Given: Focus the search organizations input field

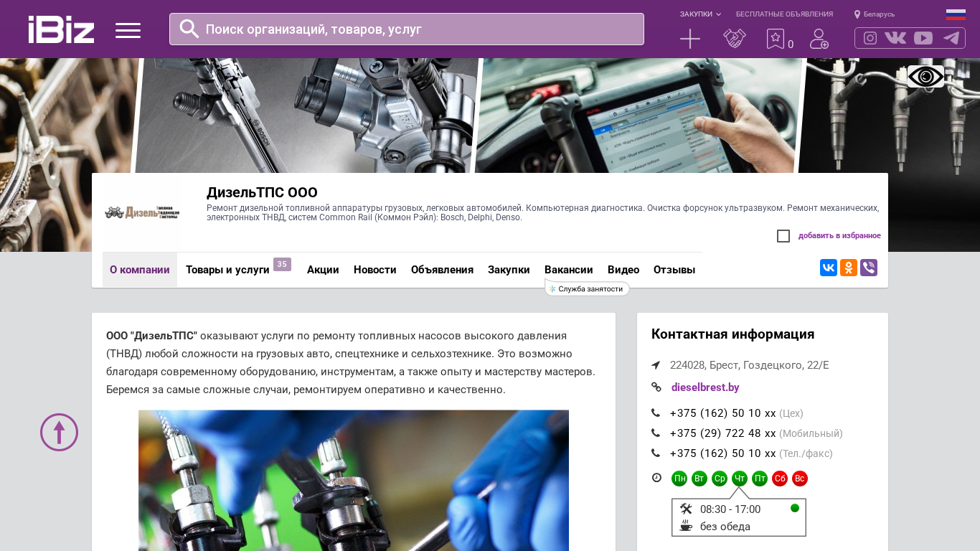Looking at the screenshot, I should (x=407, y=29).
